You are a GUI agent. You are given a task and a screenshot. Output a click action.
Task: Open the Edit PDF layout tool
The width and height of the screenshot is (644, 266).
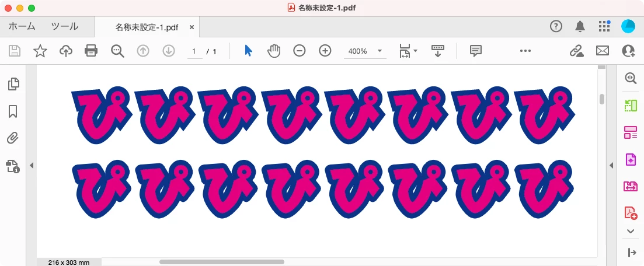[631, 132]
